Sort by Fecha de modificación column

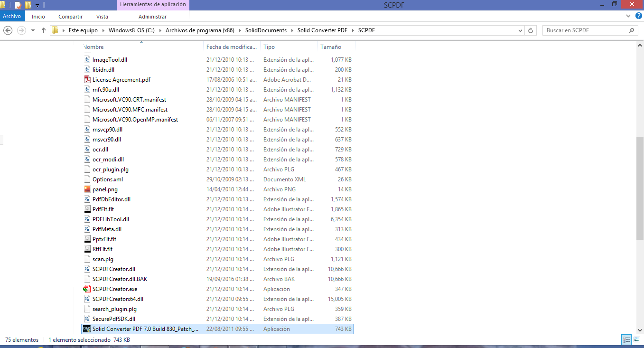pyautogui.click(x=232, y=47)
